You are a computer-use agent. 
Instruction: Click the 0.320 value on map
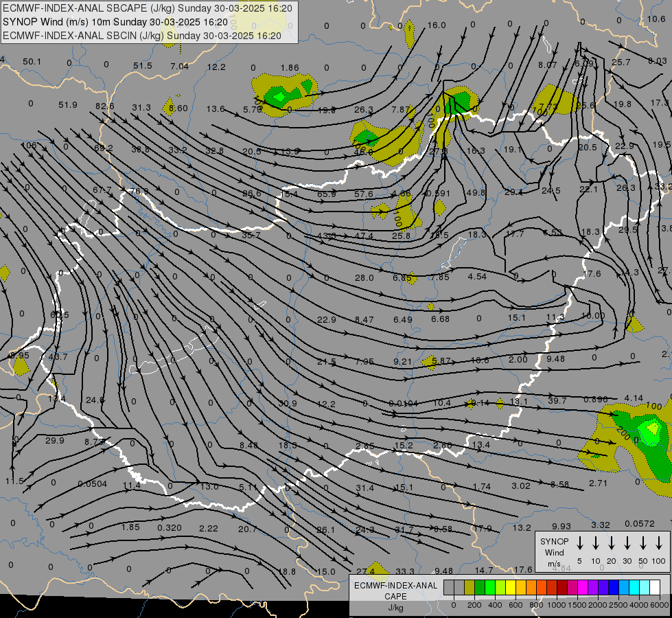(170, 527)
